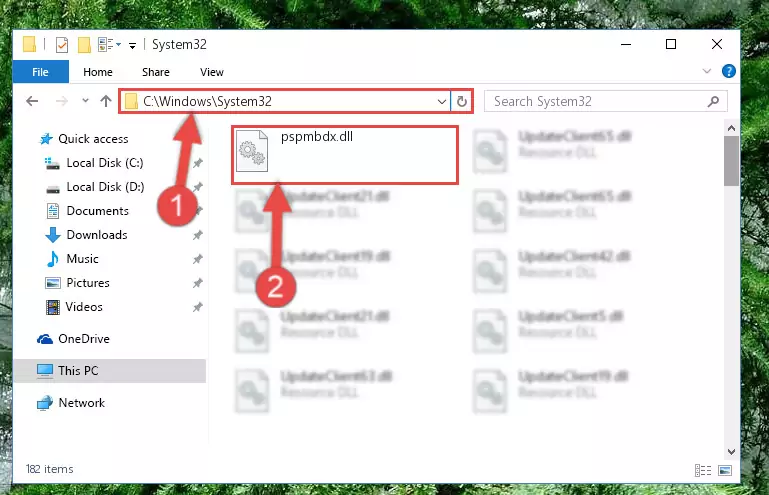Open recent locations dropdown arrow
Screen dimensions: 769x495
point(85,101)
